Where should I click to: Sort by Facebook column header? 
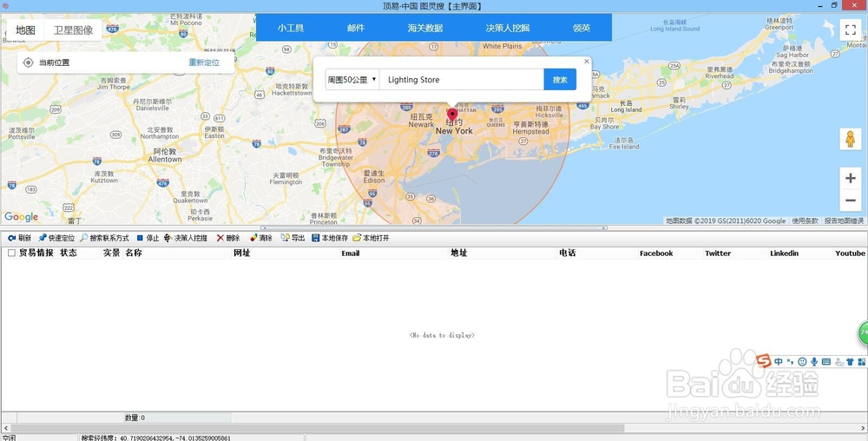pyautogui.click(x=656, y=253)
